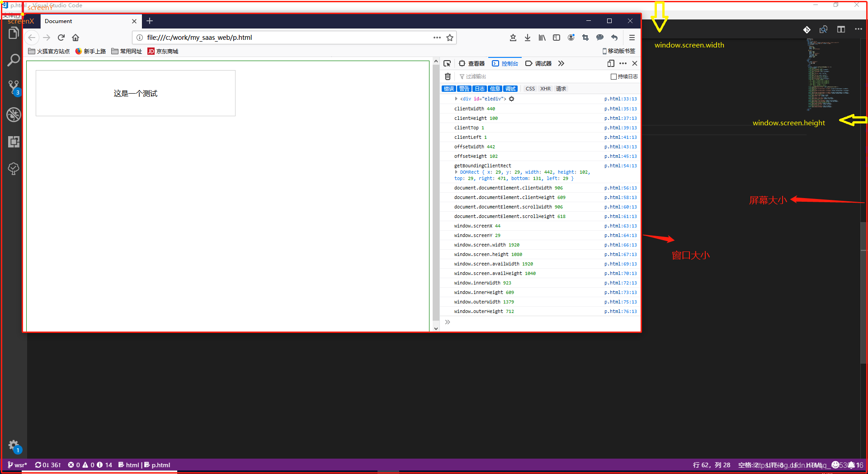The image size is (868, 474).
Task: Open the VS Code Source Control icon
Action: (14, 88)
